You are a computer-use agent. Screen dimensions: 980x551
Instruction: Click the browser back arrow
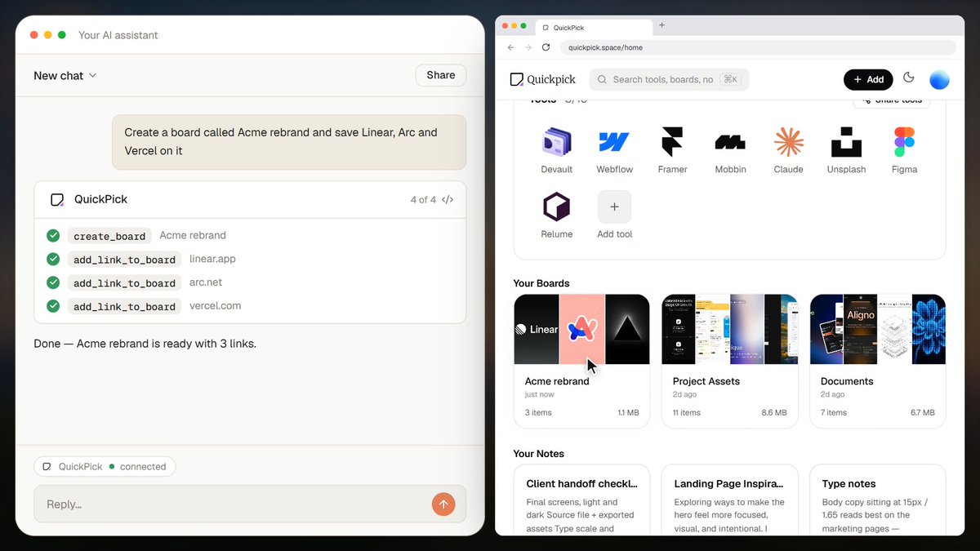coord(510,47)
